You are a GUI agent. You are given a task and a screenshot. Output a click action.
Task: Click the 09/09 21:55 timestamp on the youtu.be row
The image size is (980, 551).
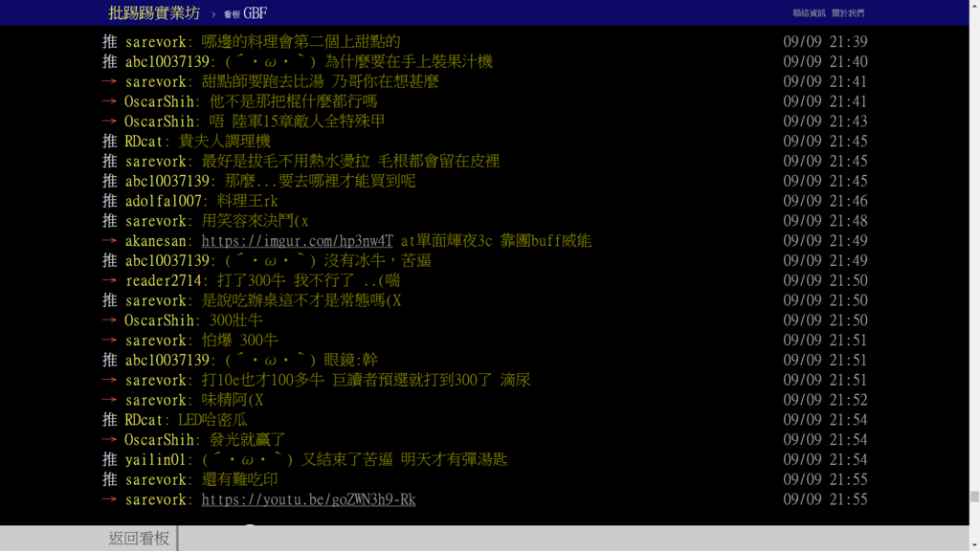click(x=825, y=499)
